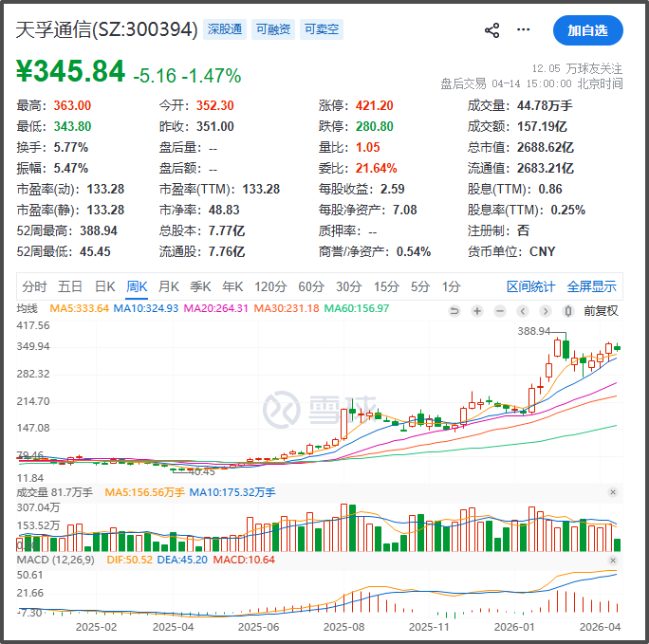Select the 月K chart tab
Screen dimensions: 649x644
(x=169, y=286)
